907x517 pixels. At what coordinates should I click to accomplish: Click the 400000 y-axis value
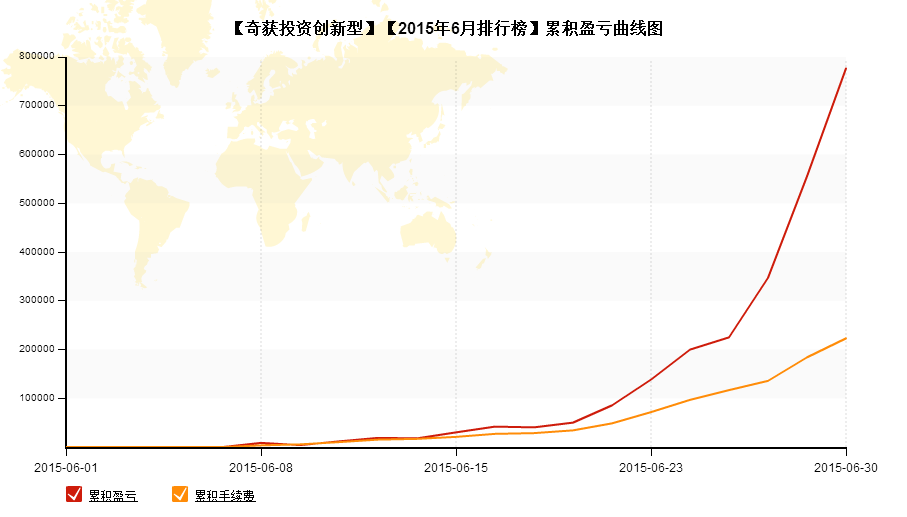click(37, 252)
